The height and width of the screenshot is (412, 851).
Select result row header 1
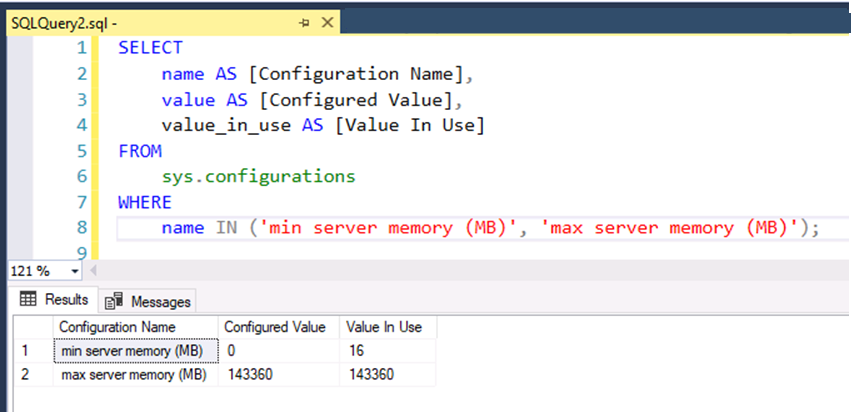(33, 351)
